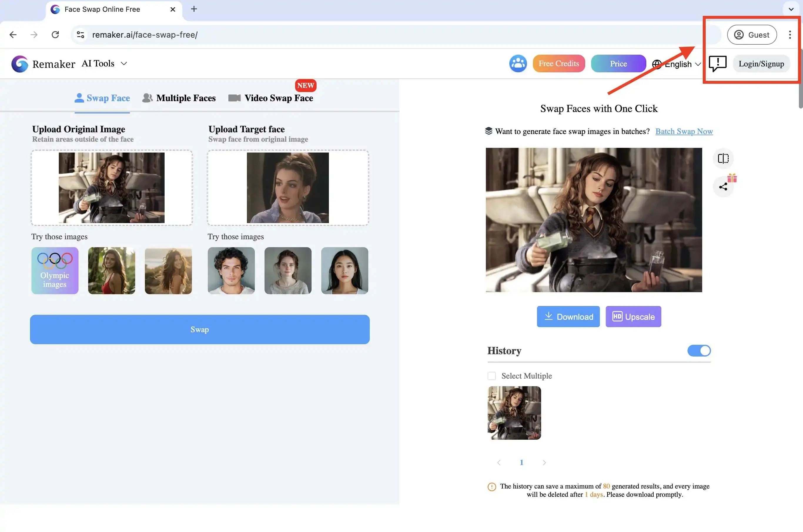Expand the AI Tools dropdown
The image size is (803, 532).
(104, 63)
